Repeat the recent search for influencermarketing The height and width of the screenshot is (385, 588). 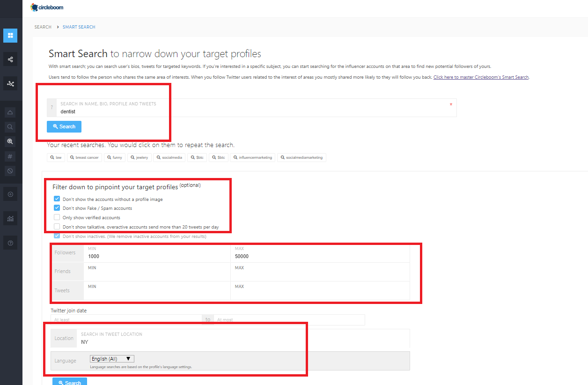click(x=252, y=157)
